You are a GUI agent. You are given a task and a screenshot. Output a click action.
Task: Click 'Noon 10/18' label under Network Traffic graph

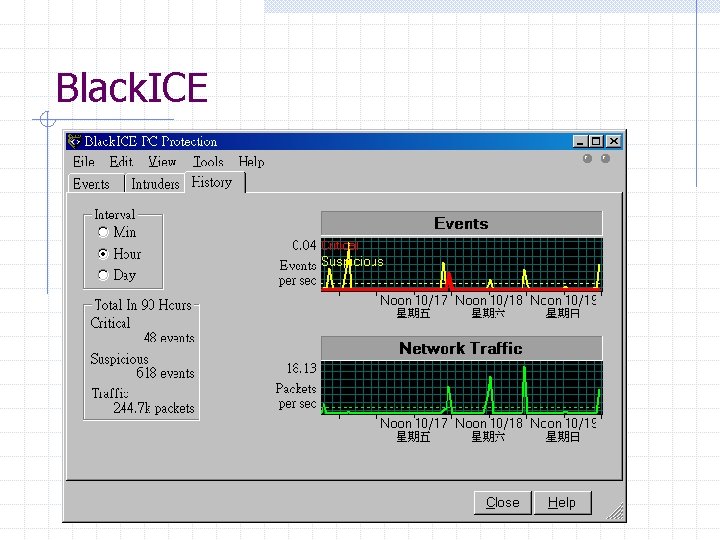point(489,423)
